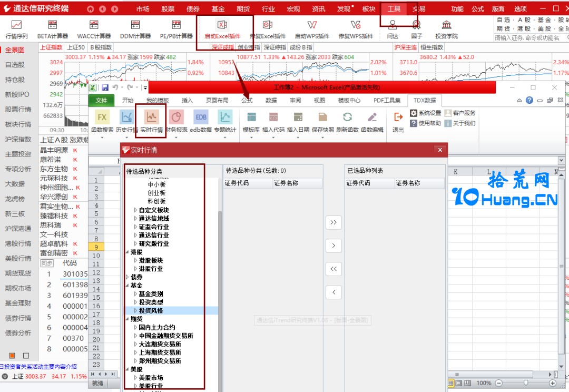The height and width of the screenshot is (392, 569).
Task: Open 龙虎榜 in the left sidebar
Action: (x=15, y=199)
